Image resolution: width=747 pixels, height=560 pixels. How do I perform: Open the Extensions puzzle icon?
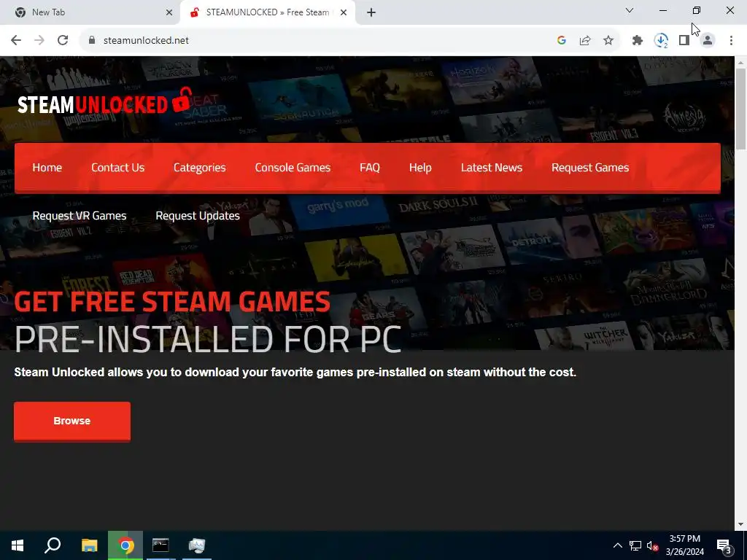click(x=638, y=41)
